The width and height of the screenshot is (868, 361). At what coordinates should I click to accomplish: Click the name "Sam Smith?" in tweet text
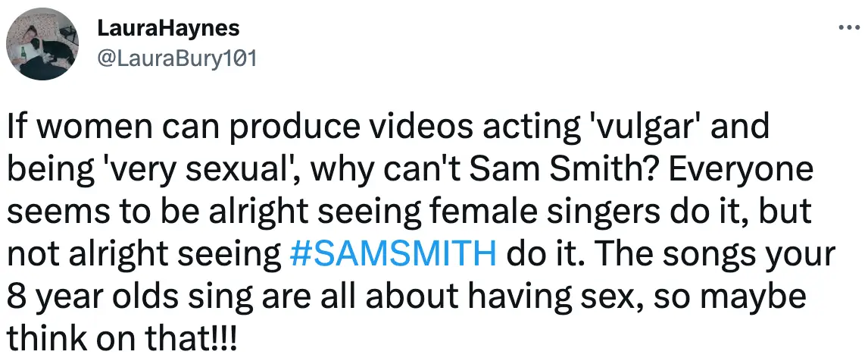(542, 170)
